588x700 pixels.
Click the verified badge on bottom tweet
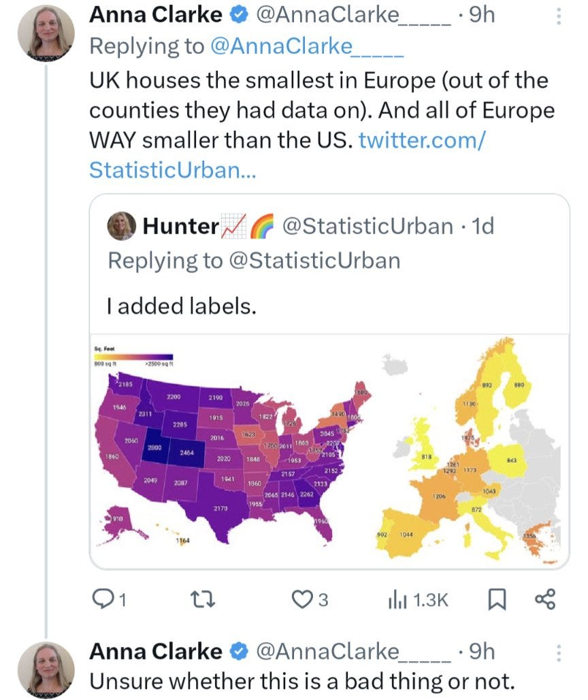[238, 652]
